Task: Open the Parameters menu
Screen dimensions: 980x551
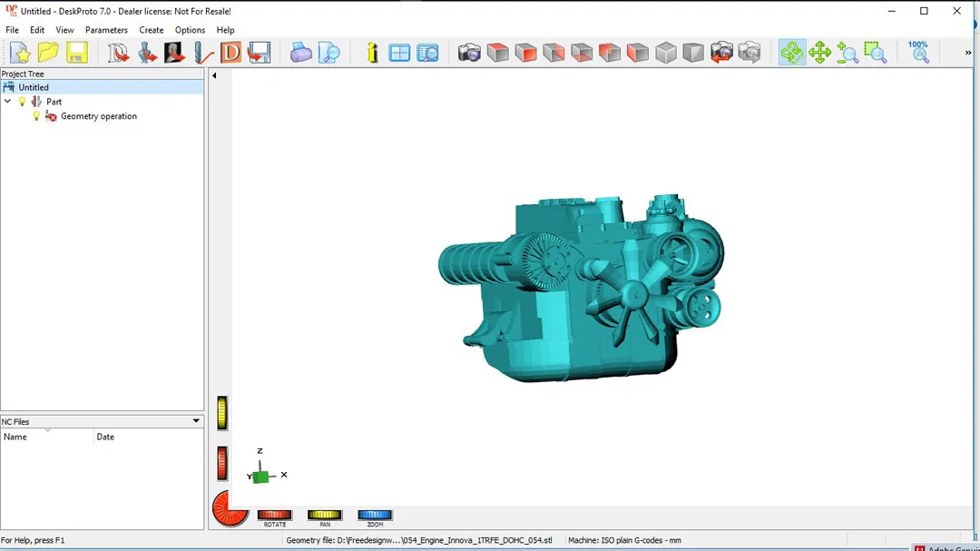Action: [x=106, y=30]
